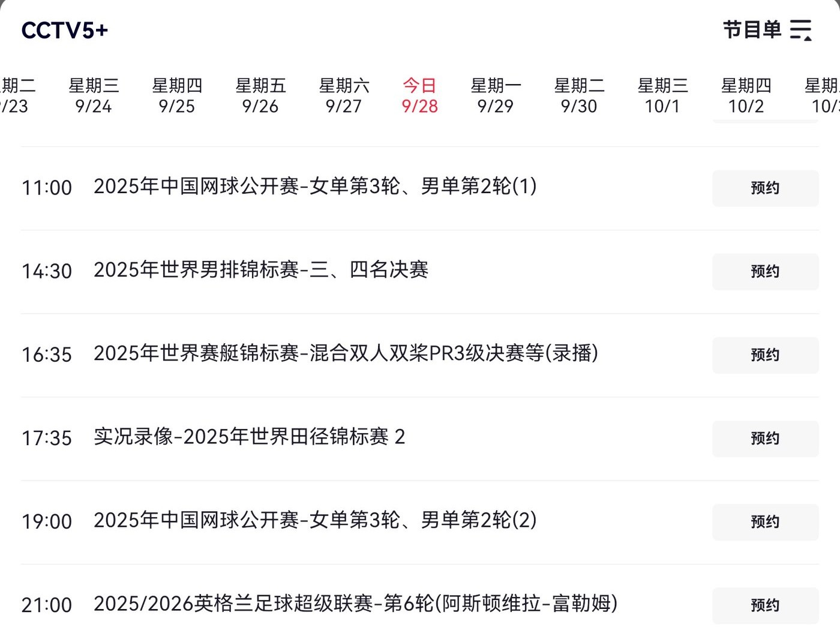Click 预约 for 14:30 men's volleyball match
Viewport: 840px width, 642px height.
765,272
